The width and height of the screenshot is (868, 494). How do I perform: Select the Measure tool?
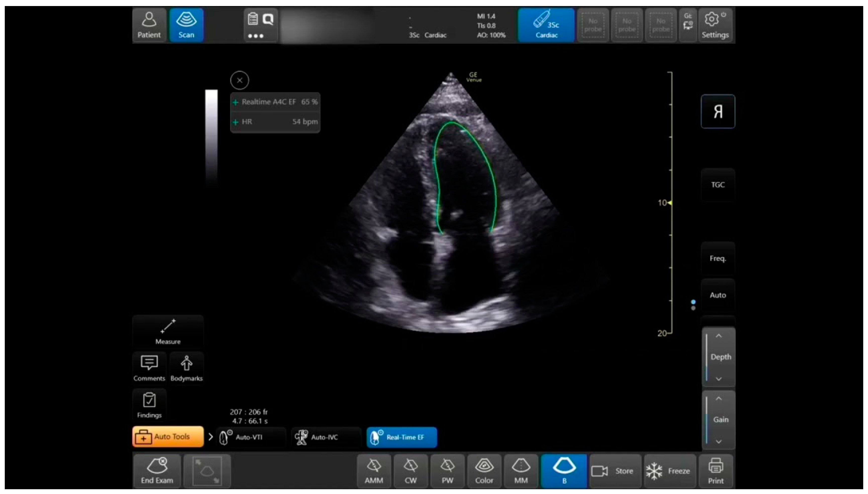tap(168, 331)
